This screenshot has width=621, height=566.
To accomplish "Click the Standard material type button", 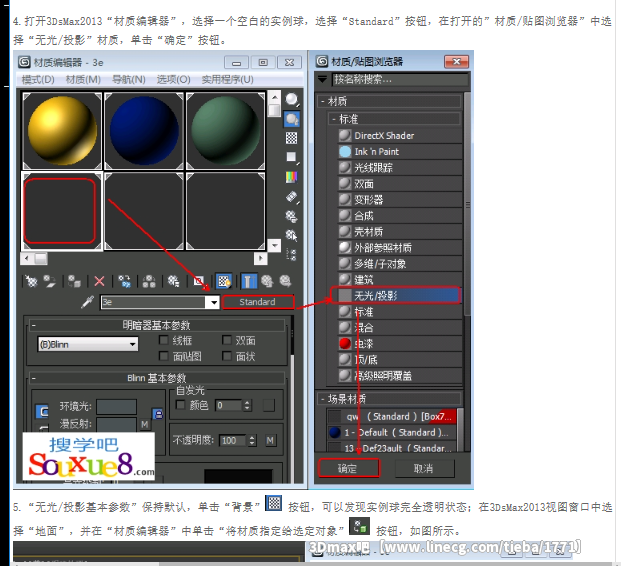I will (258, 302).
